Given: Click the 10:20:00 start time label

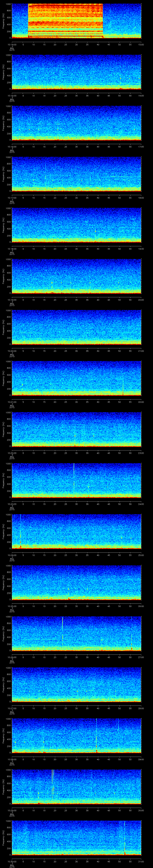Looking at the screenshot, I should coord(12,351).
